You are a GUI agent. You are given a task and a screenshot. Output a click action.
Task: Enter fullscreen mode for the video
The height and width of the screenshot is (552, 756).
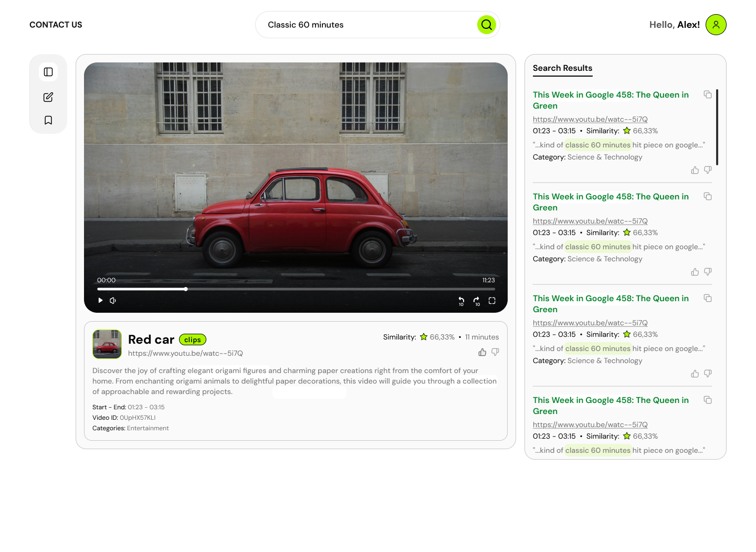[x=492, y=301]
